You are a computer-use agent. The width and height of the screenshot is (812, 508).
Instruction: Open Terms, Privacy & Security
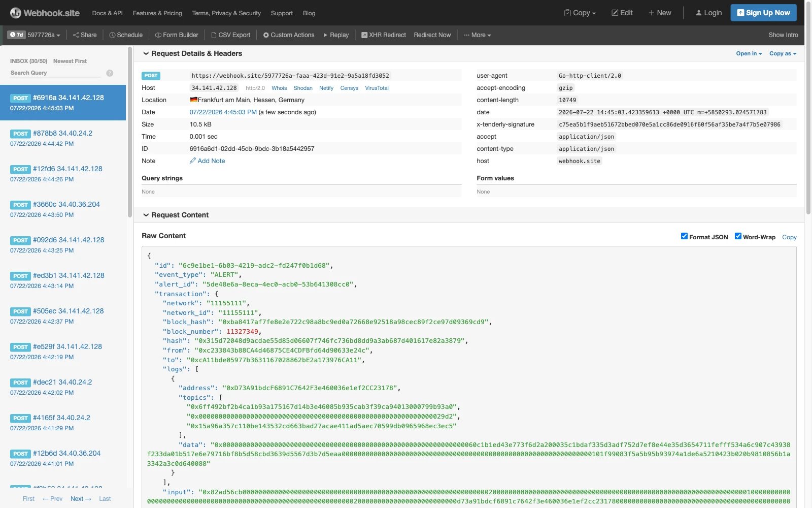(226, 13)
